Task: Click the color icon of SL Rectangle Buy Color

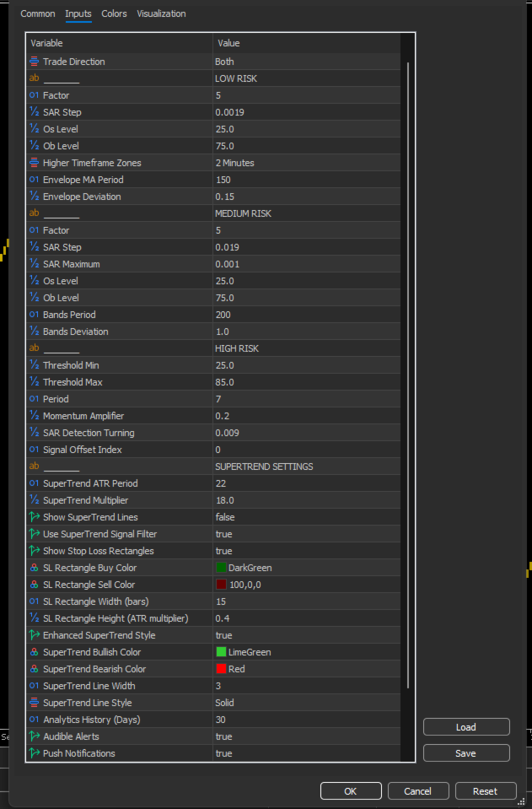Action: (x=34, y=568)
